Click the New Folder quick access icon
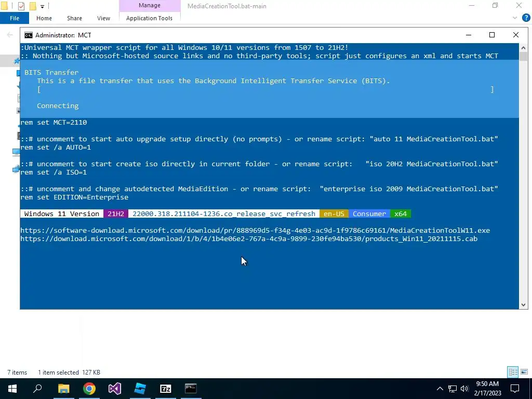Image resolution: width=532 pixels, height=399 pixels. 33,6
